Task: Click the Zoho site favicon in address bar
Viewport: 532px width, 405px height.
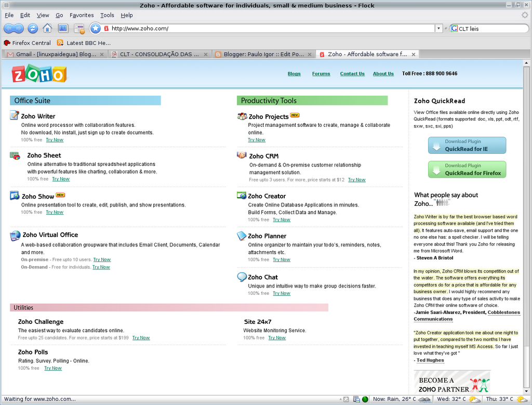Action: pos(106,29)
